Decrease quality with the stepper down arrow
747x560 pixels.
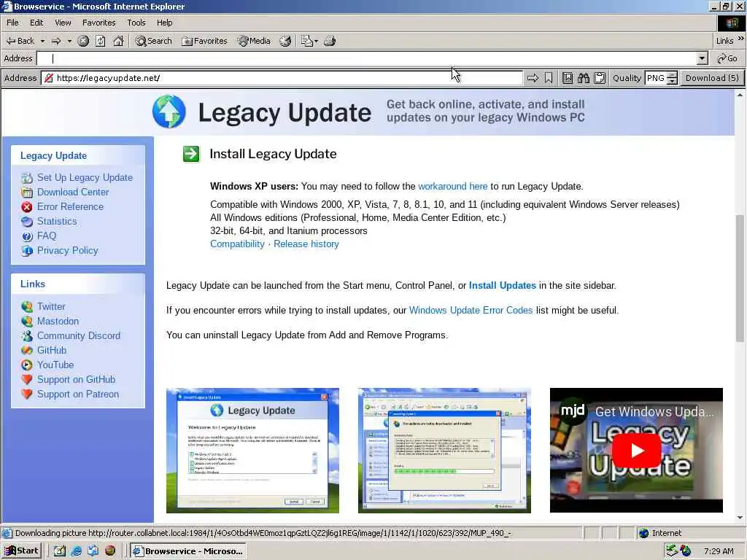pos(672,82)
